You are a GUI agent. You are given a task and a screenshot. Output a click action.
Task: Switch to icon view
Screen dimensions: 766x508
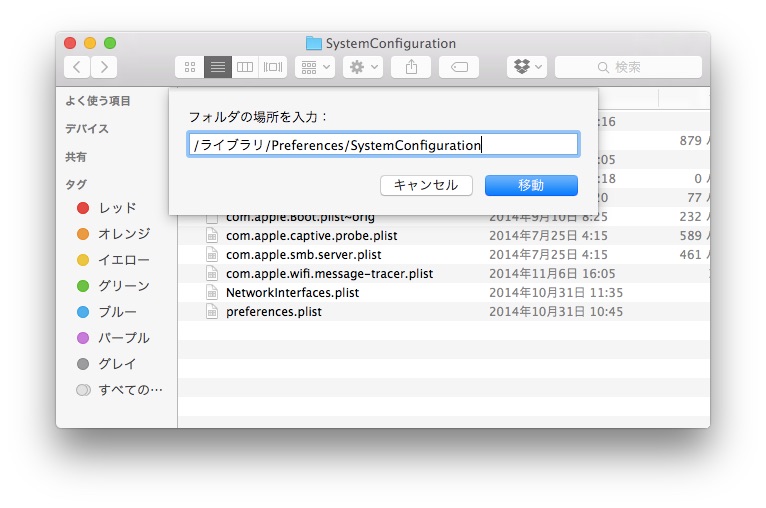(x=190, y=67)
